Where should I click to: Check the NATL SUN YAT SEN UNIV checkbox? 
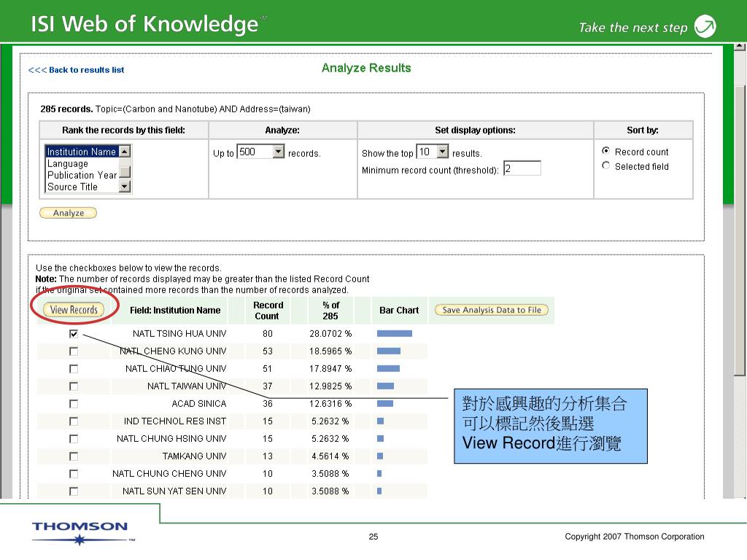pos(74,491)
